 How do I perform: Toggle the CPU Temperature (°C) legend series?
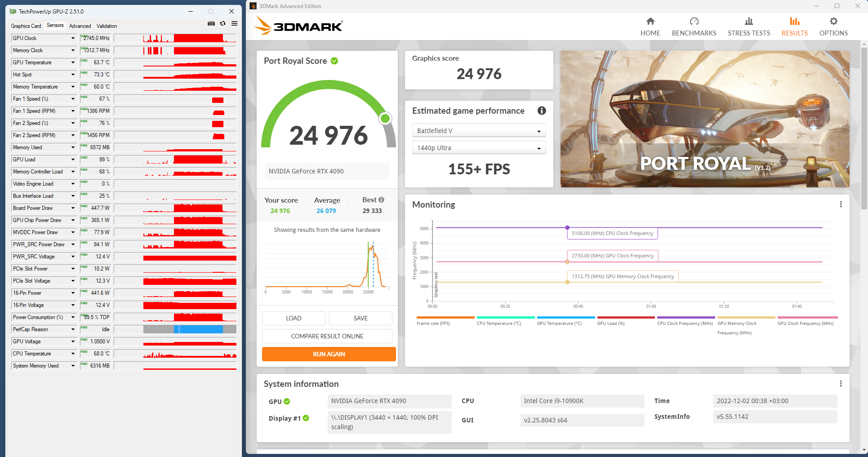(506, 321)
